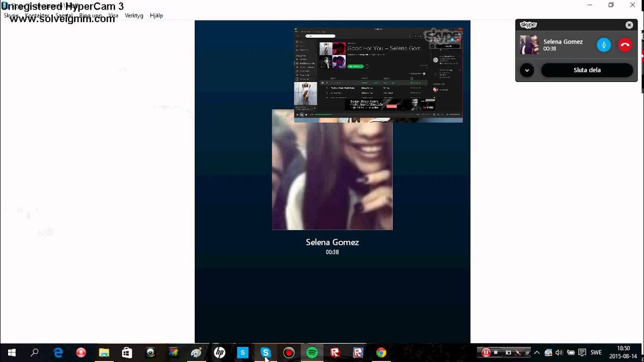This screenshot has width=644, height=362.
Task: Stop the HyperCam recording
Action: pyautogui.click(x=496, y=352)
